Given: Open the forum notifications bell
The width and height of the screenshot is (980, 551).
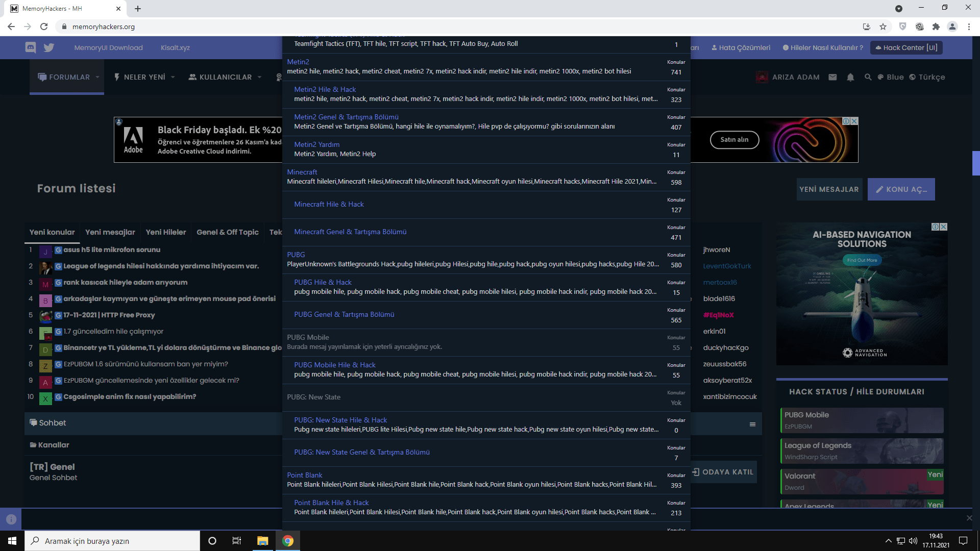Looking at the screenshot, I should 850,77.
